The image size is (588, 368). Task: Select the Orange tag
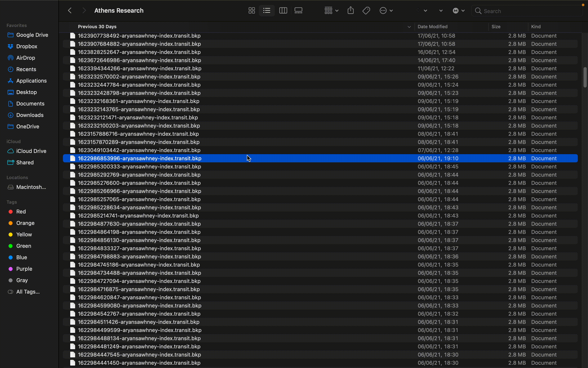pos(21,223)
